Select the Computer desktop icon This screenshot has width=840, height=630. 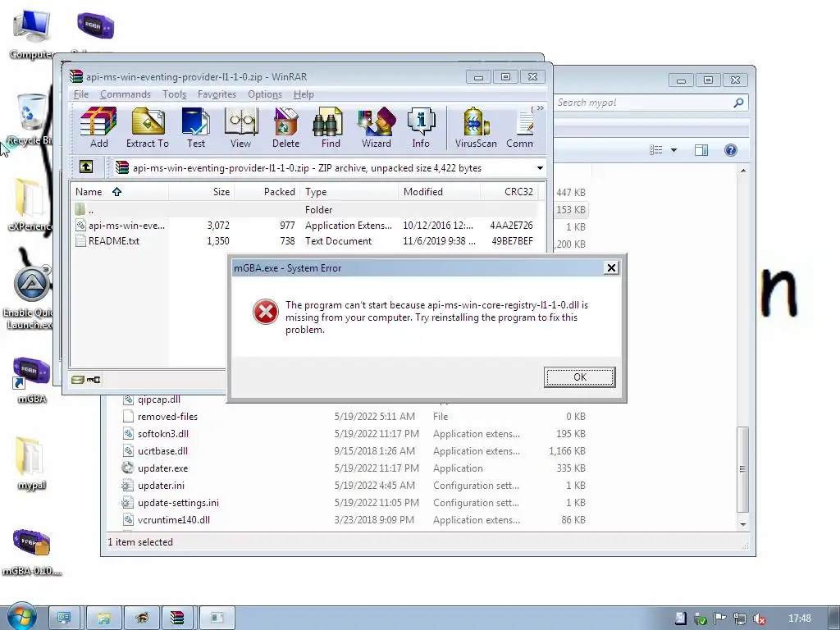pos(31,34)
